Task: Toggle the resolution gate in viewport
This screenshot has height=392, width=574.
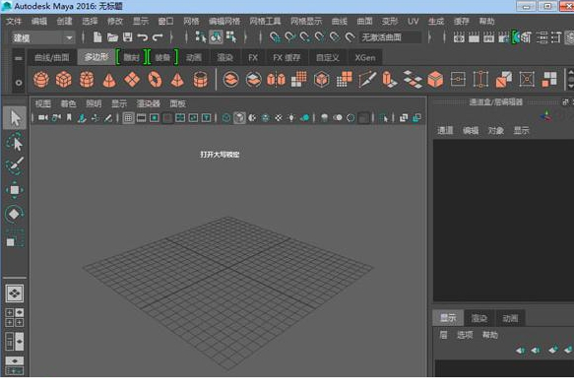Action: [x=155, y=118]
